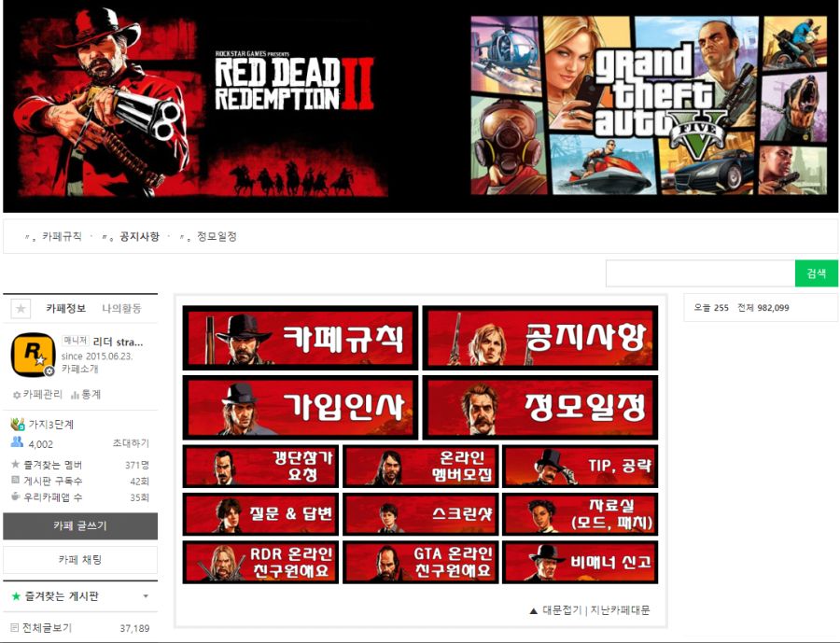Click the Grand Theft Auto V header artwork
This screenshot has height=643, width=840.
click(650, 105)
